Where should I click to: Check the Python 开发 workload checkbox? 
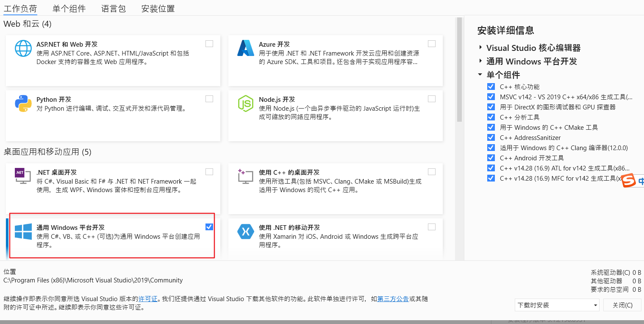[x=209, y=99]
